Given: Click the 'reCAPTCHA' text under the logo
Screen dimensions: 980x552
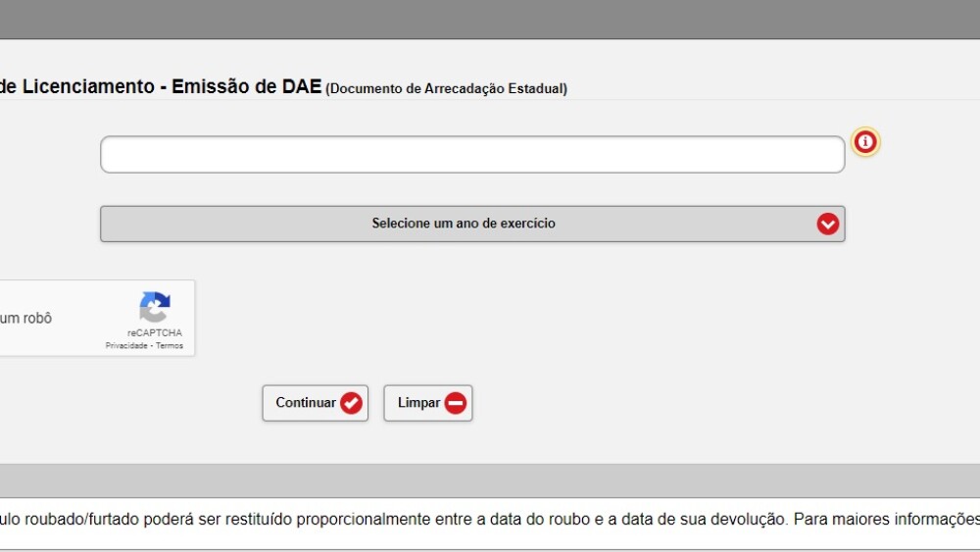Looking at the screenshot, I should point(154,333).
